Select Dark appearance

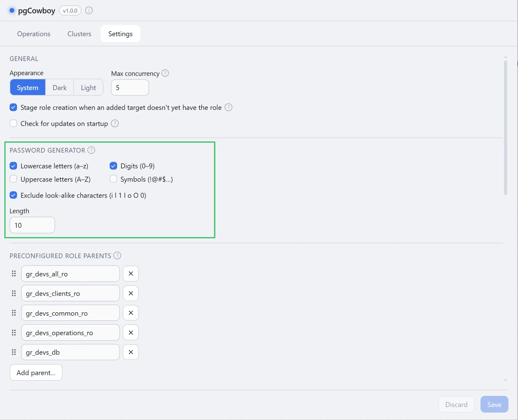click(59, 88)
